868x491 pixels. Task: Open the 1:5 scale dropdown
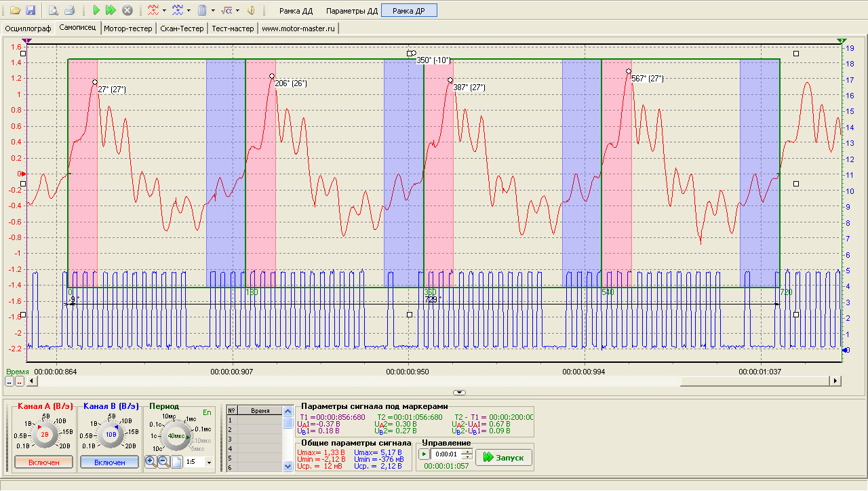(208, 463)
